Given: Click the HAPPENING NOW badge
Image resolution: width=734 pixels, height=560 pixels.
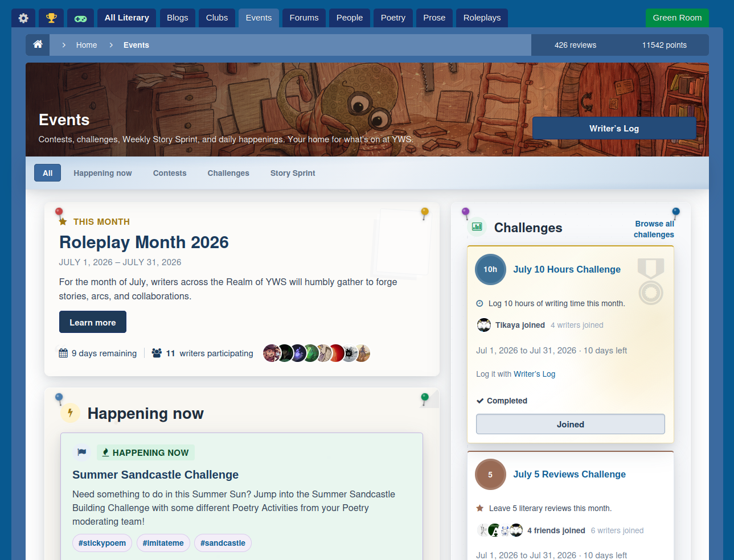Looking at the screenshot, I should click(146, 452).
